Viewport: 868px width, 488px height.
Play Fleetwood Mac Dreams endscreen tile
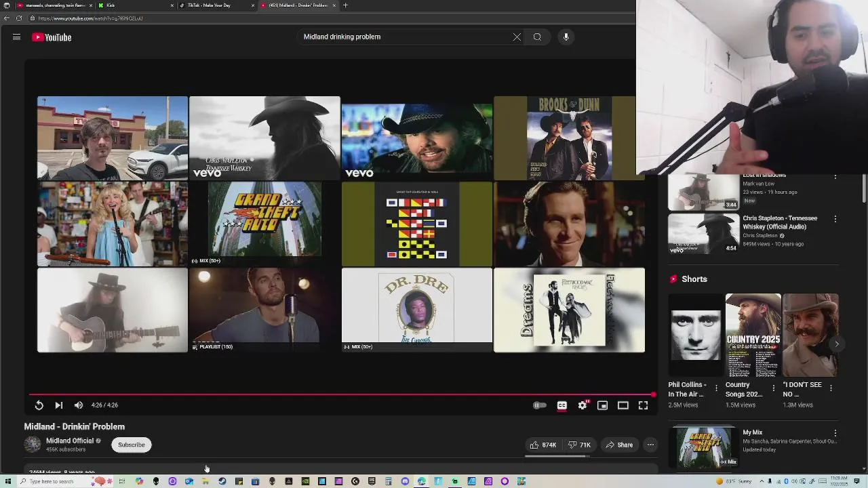569,310
